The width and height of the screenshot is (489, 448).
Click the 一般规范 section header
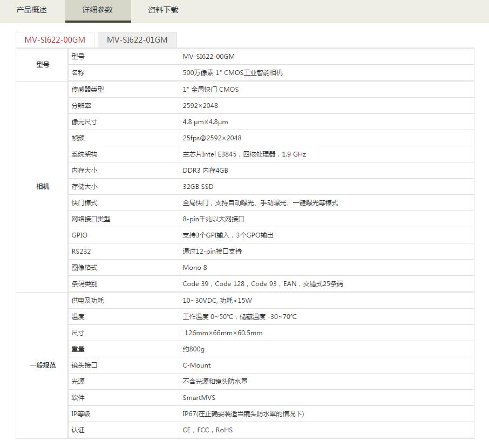[42, 365]
